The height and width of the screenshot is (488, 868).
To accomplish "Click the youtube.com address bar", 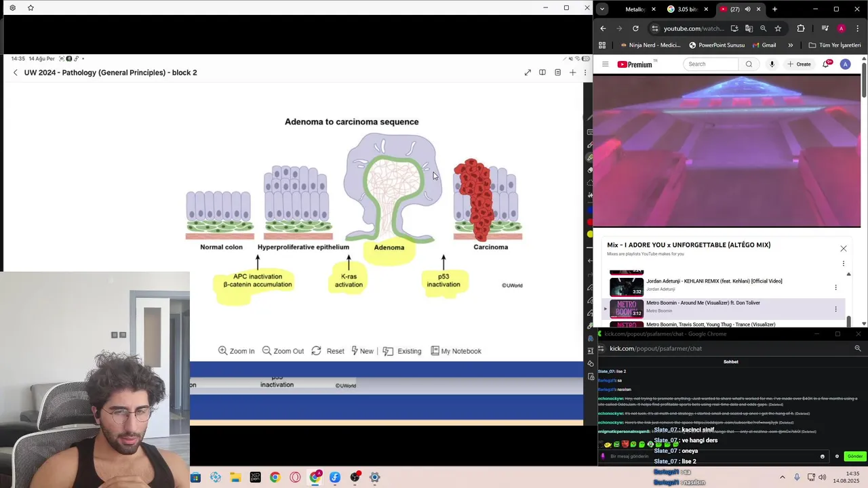I will coord(693,28).
